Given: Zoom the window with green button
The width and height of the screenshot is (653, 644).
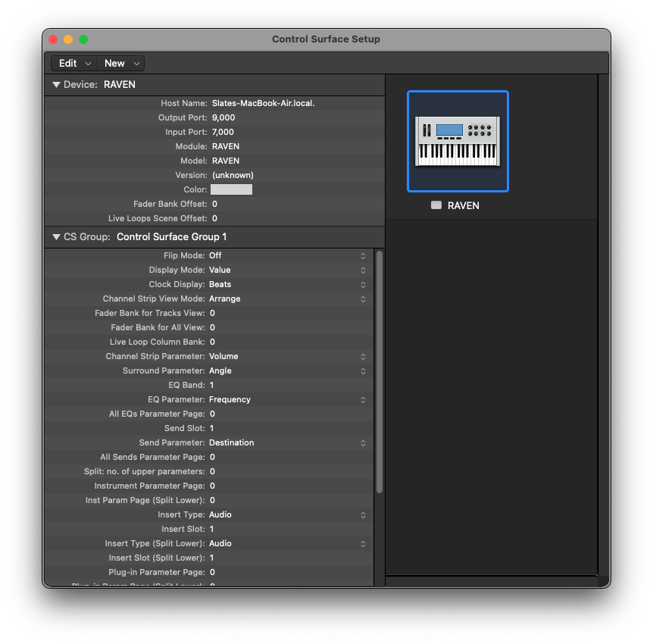Looking at the screenshot, I should pos(83,39).
